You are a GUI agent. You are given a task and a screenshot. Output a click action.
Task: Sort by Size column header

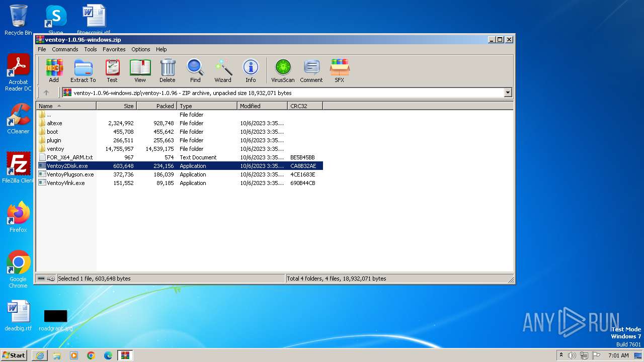pyautogui.click(x=117, y=106)
